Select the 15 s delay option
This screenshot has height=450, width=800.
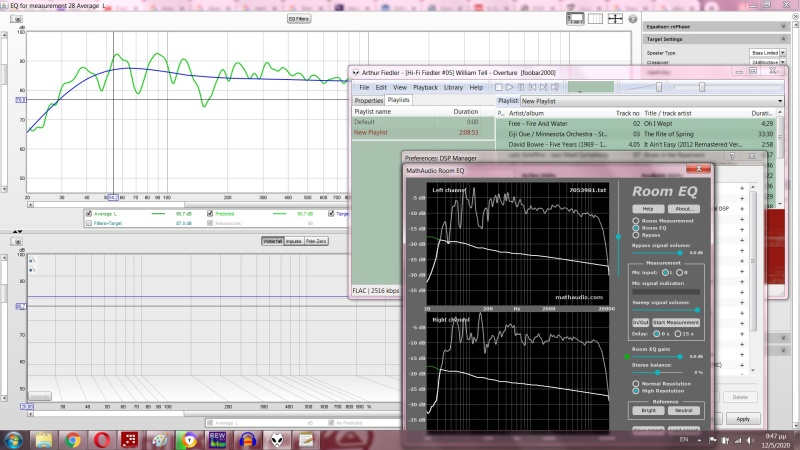pyautogui.click(x=678, y=334)
